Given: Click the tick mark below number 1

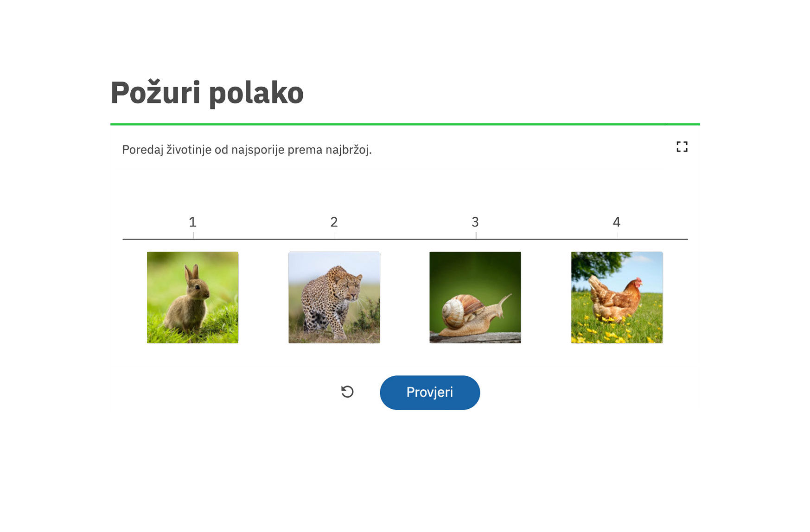Looking at the screenshot, I should pyautogui.click(x=193, y=235).
